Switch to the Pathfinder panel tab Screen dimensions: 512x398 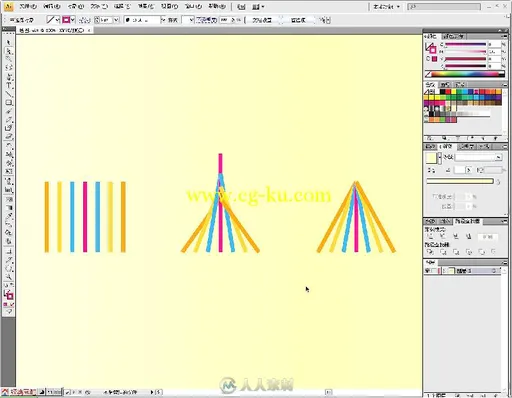click(x=467, y=221)
